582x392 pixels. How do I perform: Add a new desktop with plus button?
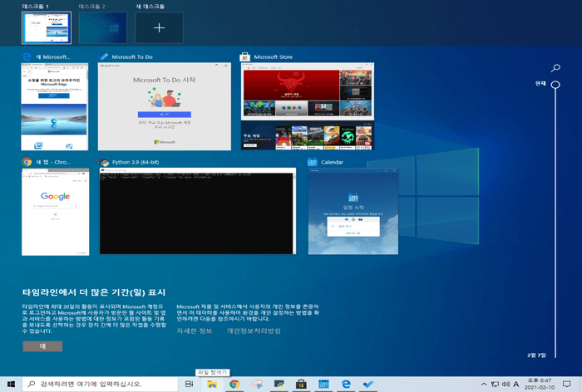(159, 27)
